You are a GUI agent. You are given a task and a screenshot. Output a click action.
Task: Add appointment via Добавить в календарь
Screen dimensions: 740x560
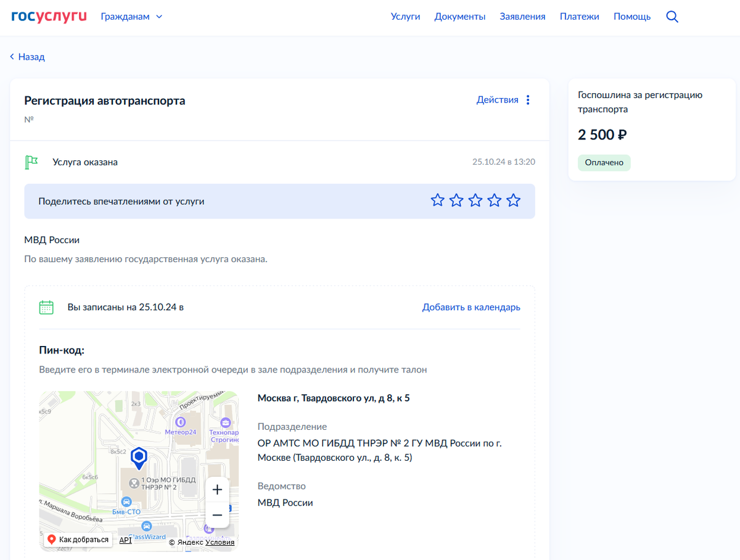click(x=471, y=307)
